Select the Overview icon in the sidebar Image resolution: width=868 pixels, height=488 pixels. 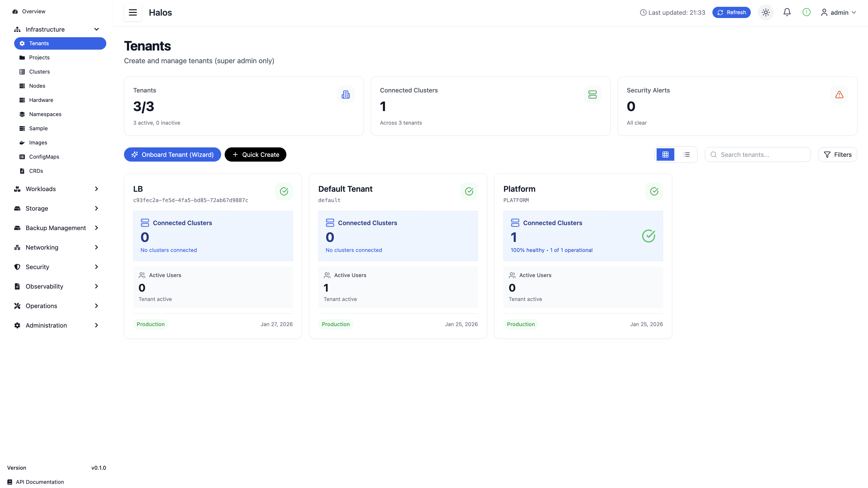[x=15, y=11]
